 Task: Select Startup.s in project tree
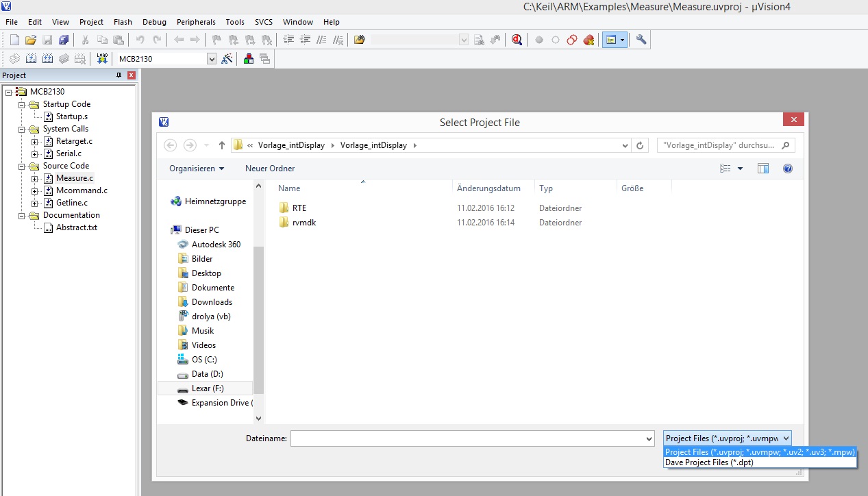(72, 116)
